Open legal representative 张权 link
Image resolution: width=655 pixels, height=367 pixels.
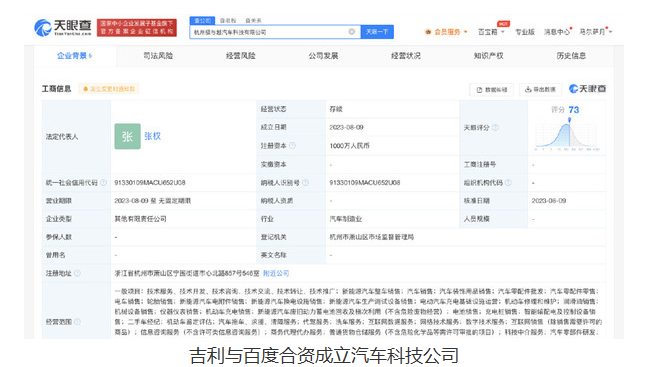tap(152, 136)
